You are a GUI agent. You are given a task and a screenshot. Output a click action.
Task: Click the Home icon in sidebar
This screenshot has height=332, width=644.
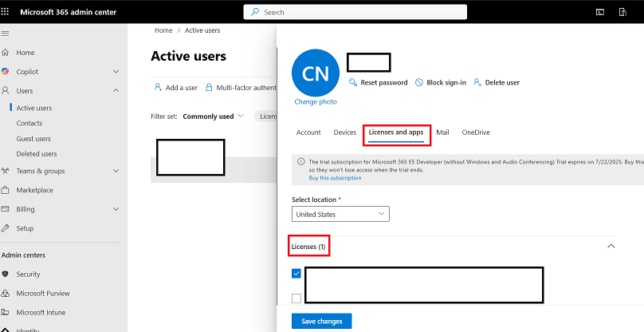(x=6, y=53)
